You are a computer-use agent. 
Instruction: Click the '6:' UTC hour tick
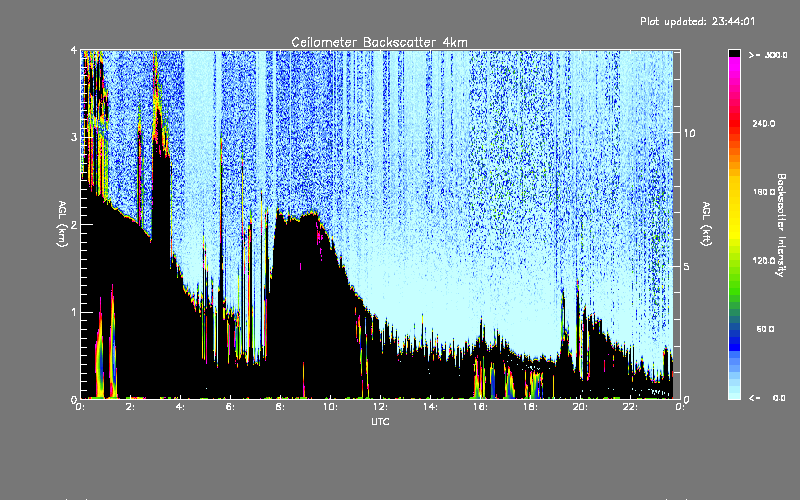[x=231, y=407]
